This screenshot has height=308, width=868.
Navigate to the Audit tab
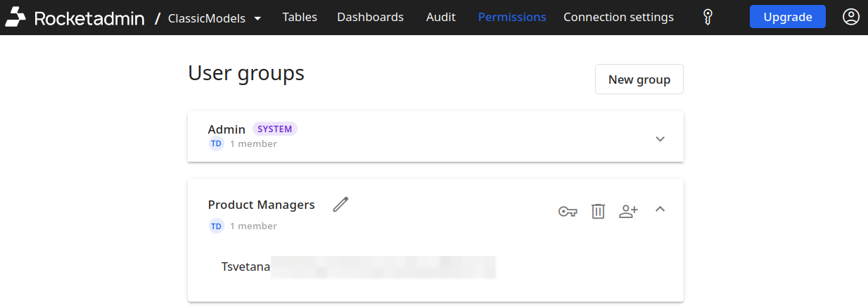pos(440,17)
